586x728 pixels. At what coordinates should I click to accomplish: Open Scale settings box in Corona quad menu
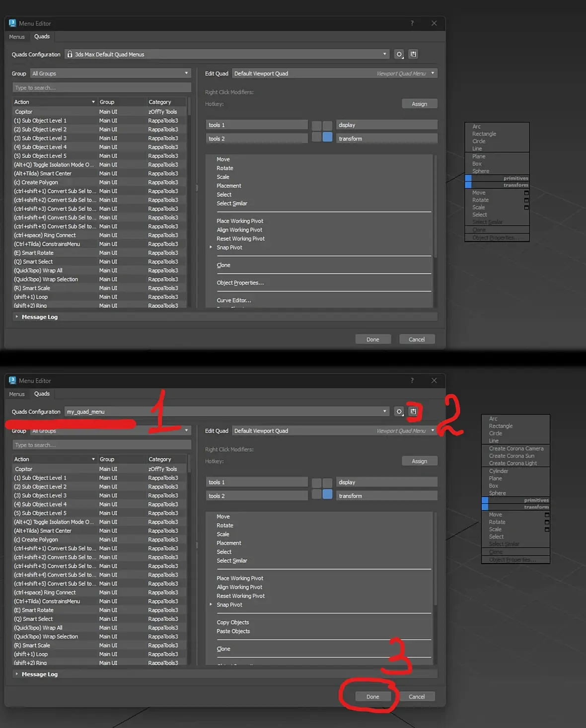point(547,529)
